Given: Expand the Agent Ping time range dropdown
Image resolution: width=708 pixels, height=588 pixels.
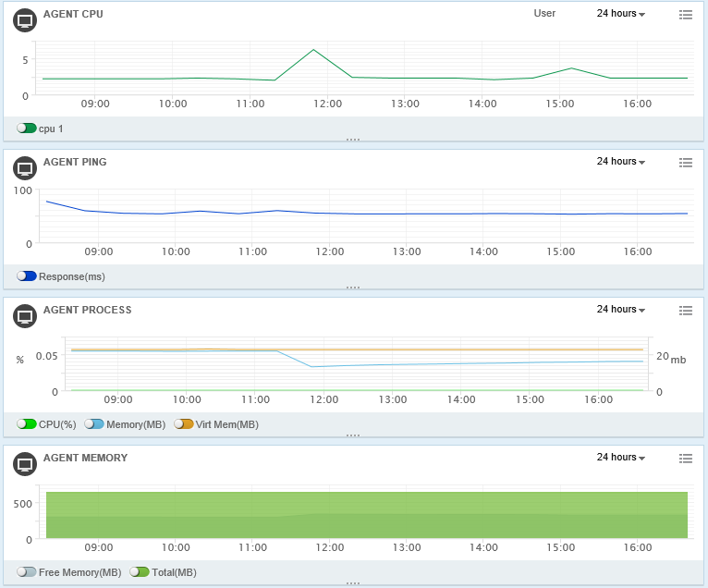Looking at the screenshot, I should [x=620, y=162].
